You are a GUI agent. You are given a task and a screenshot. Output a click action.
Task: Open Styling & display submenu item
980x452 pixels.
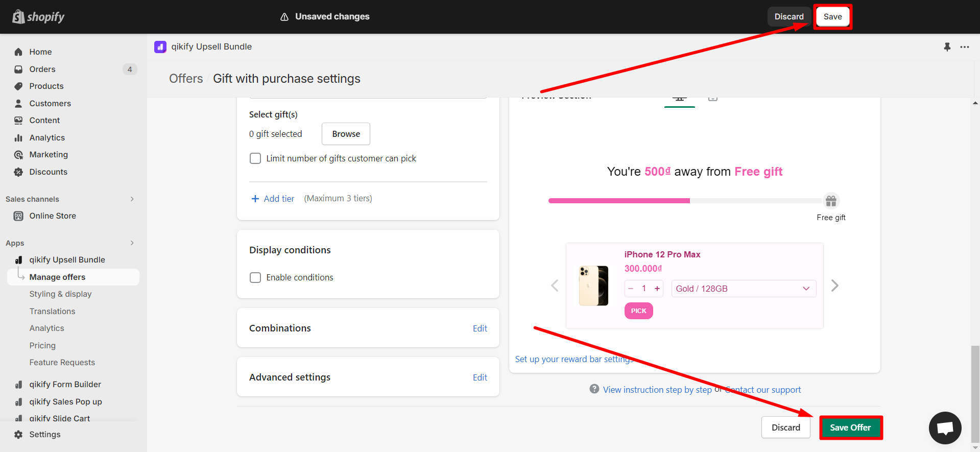60,294
